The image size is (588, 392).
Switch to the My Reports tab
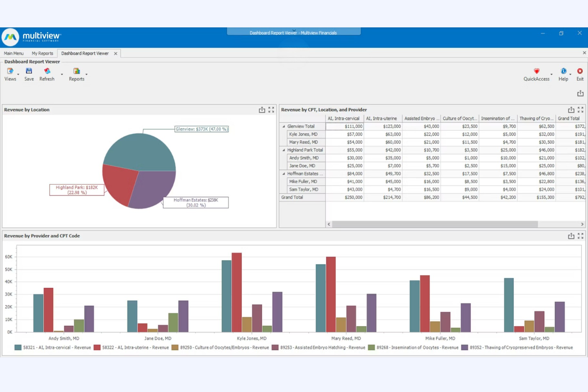point(43,53)
